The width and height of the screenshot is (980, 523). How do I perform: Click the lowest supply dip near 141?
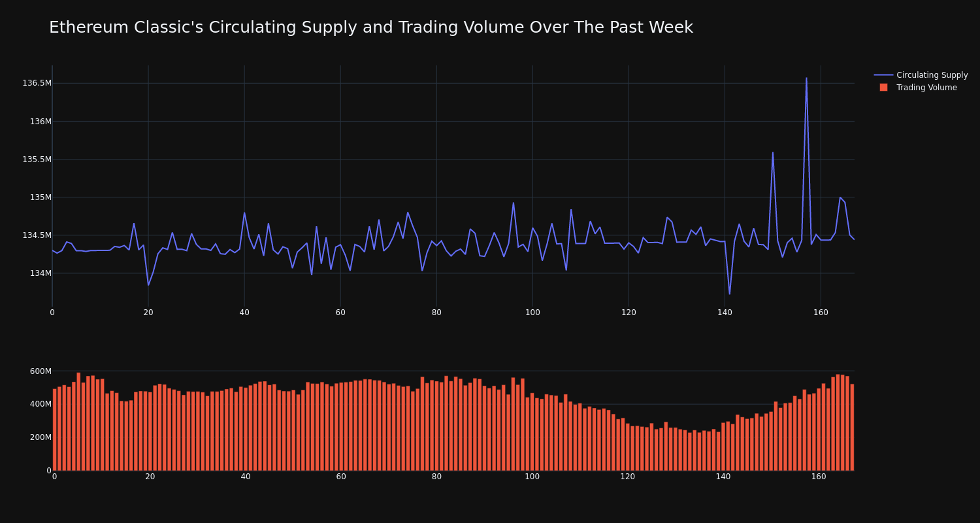click(x=730, y=294)
